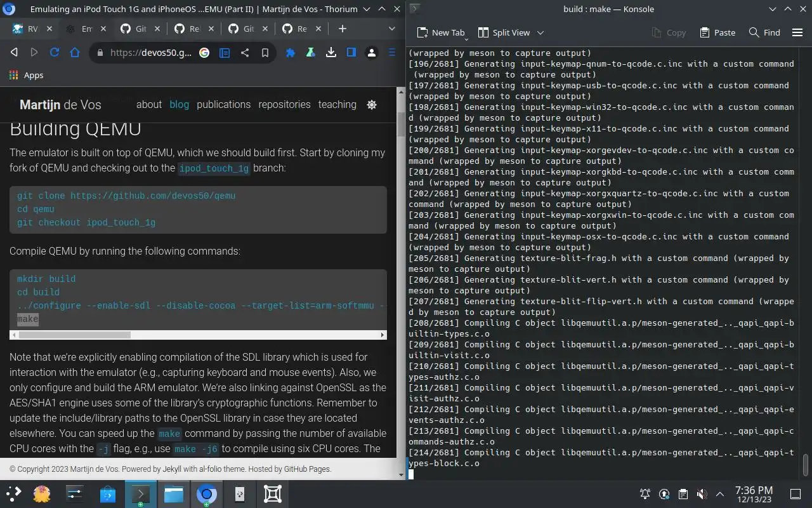Open the blog page

(x=179, y=104)
